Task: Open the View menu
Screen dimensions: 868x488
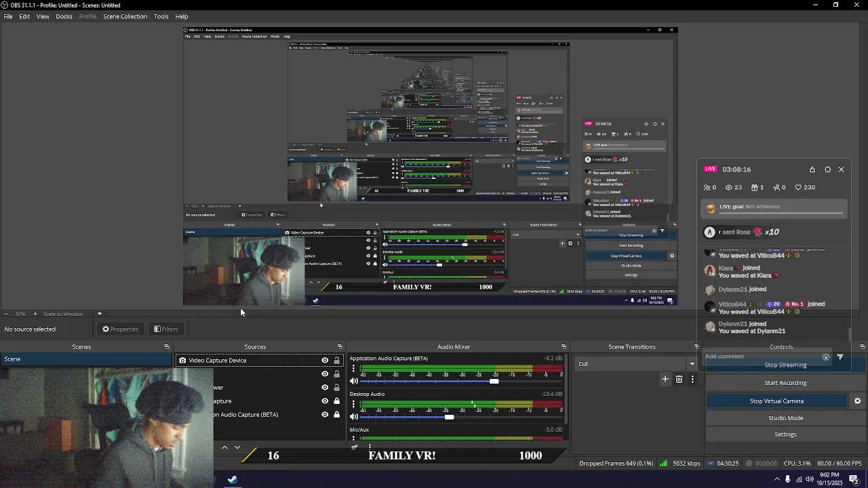Action: click(x=43, y=16)
